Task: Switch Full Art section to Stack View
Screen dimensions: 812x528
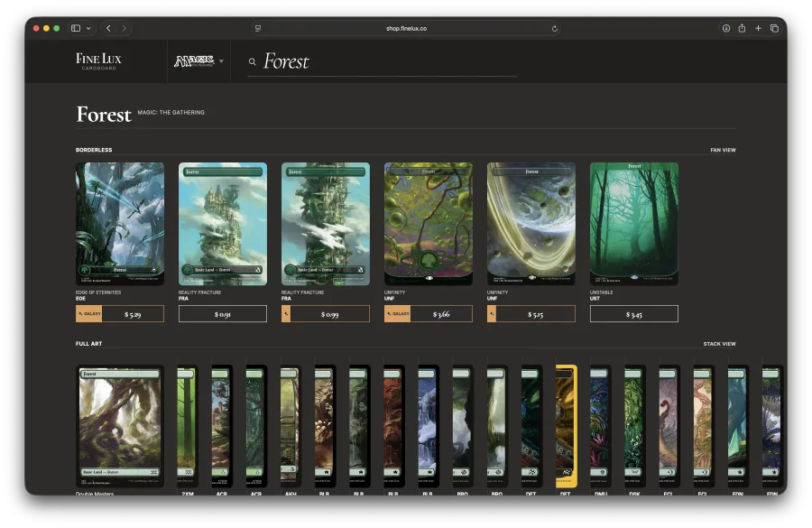Action: 719,344
